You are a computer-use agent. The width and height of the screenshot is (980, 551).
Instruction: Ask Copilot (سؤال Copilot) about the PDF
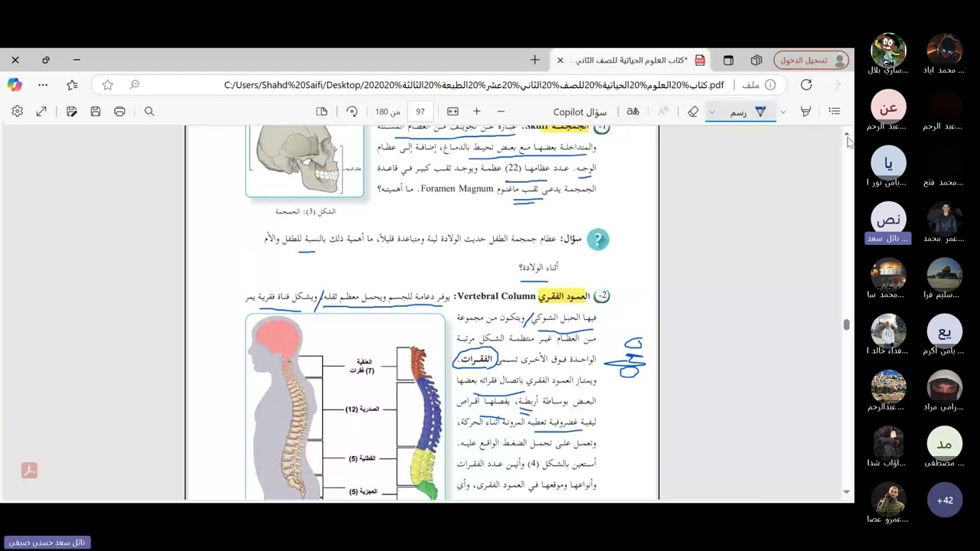(x=580, y=112)
